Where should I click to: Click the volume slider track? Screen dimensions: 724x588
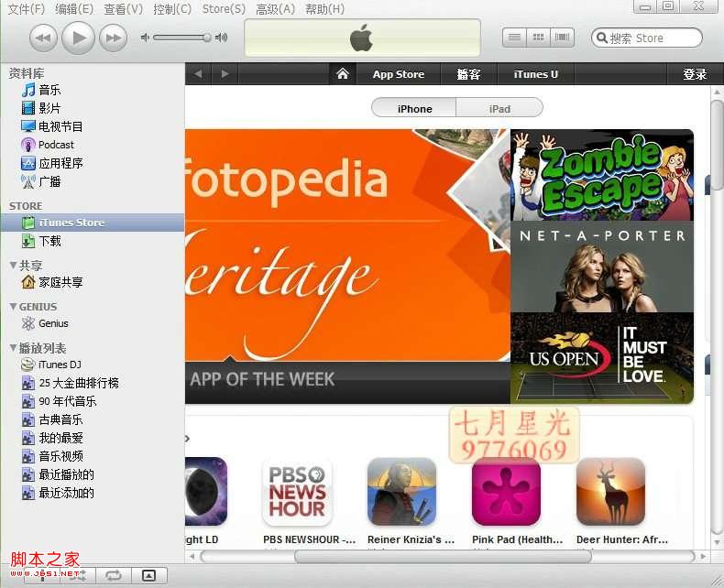point(181,38)
